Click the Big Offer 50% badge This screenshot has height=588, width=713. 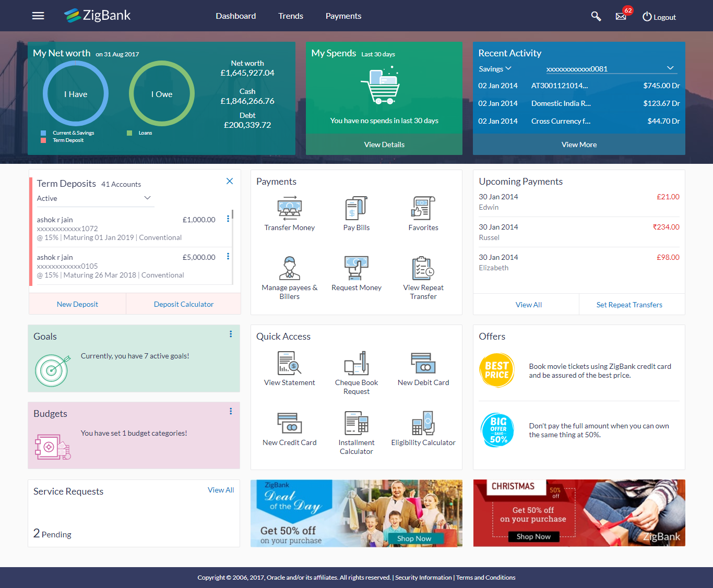click(497, 430)
